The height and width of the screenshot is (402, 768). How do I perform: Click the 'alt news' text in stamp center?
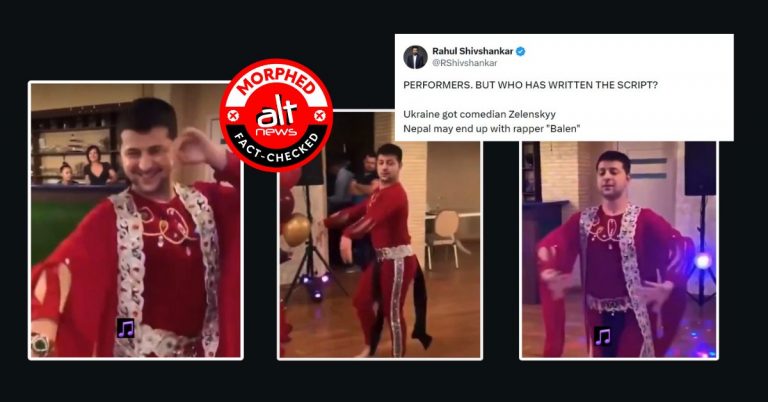click(277, 118)
